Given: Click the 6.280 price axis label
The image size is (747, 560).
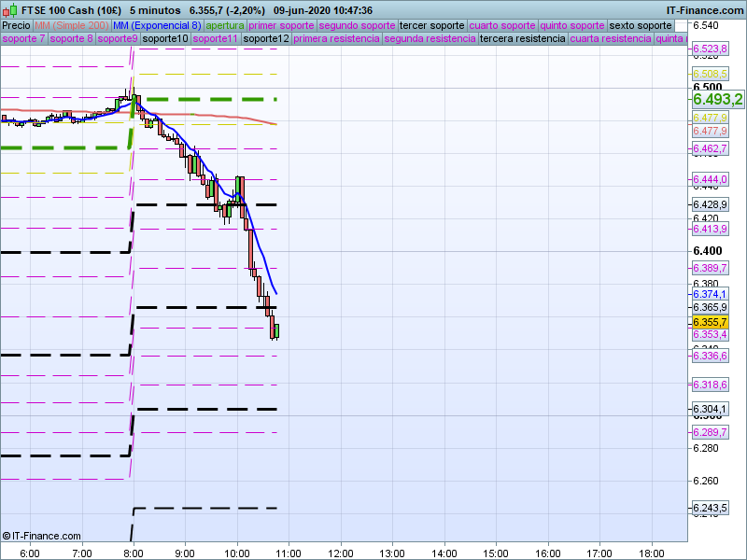Looking at the screenshot, I should [x=706, y=449].
